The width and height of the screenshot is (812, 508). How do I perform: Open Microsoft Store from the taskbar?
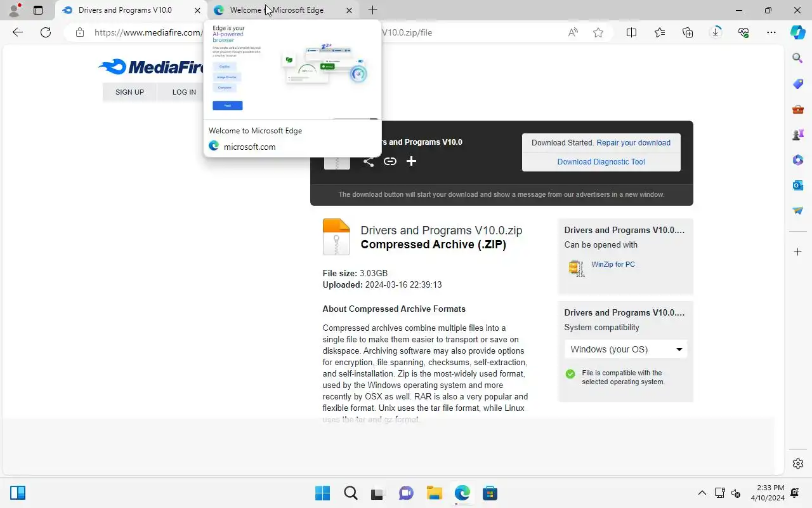[x=490, y=493]
